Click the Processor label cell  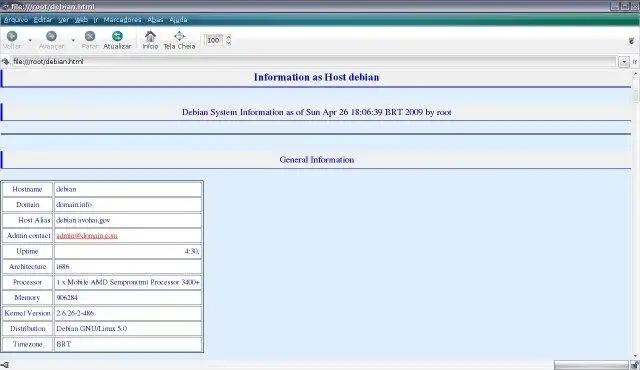point(27,282)
